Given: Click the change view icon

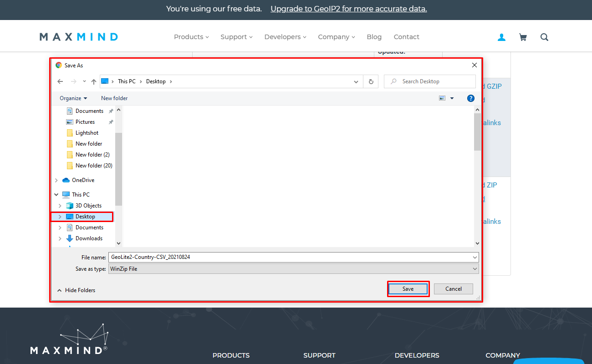Looking at the screenshot, I should tap(442, 98).
